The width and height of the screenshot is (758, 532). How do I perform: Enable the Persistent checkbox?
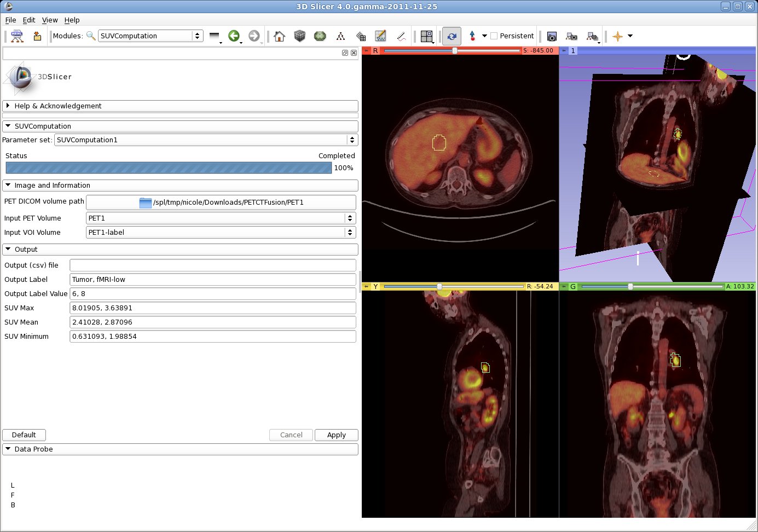pos(494,36)
